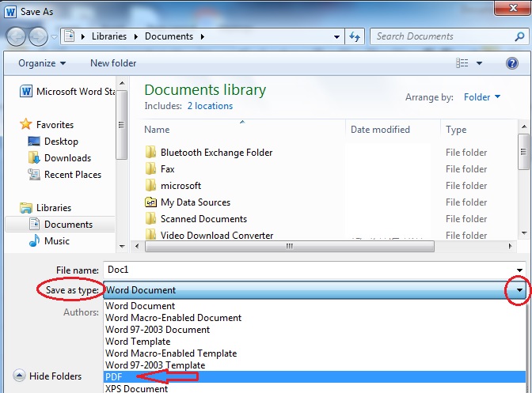This screenshot has width=532, height=393.
Task: Select Libraries in navigation pane
Action: pos(45,208)
